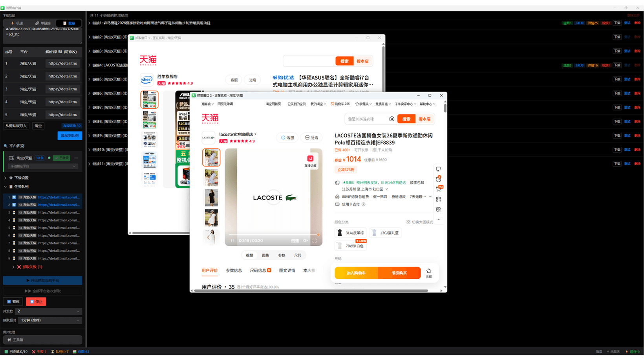Pause the LACOSTE product video
This screenshot has width=644, height=362.
(x=232, y=241)
